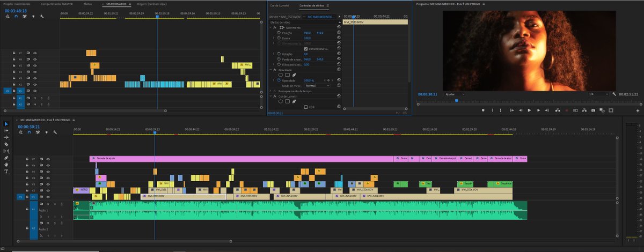
Task: Click Play in Program monitor
Action: [529, 110]
